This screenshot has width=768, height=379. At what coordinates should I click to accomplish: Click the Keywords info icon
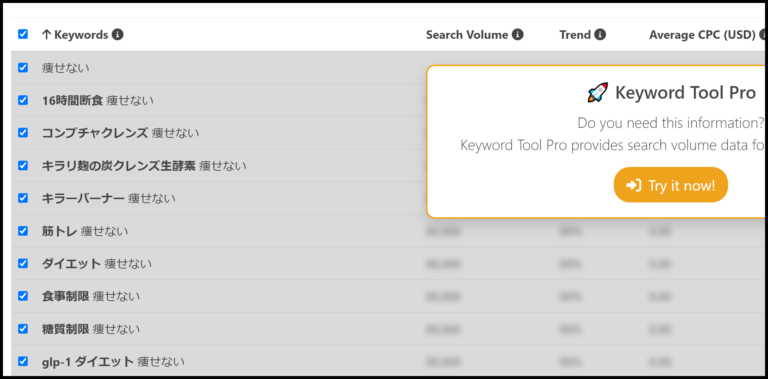point(118,35)
